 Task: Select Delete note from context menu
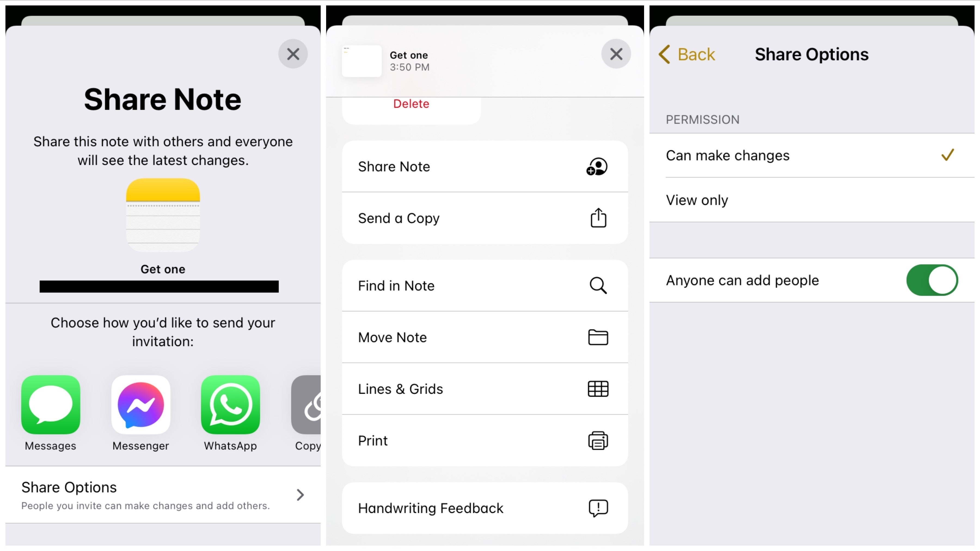(x=411, y=104)
